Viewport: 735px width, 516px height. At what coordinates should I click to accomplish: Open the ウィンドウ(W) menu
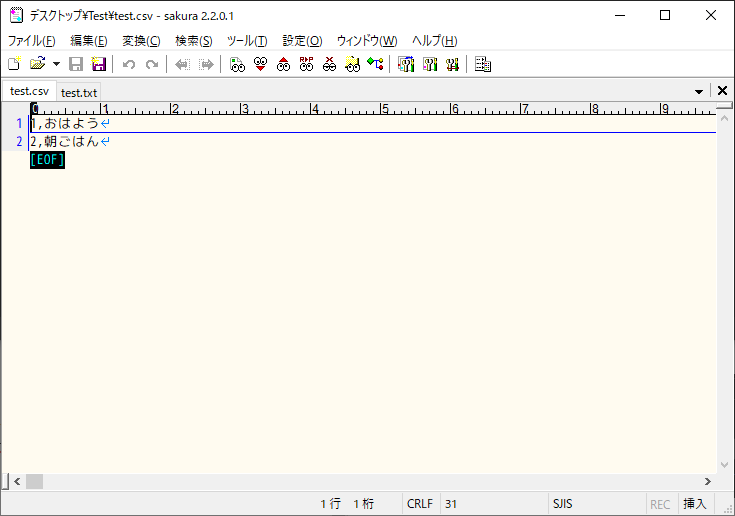(367, 41)
